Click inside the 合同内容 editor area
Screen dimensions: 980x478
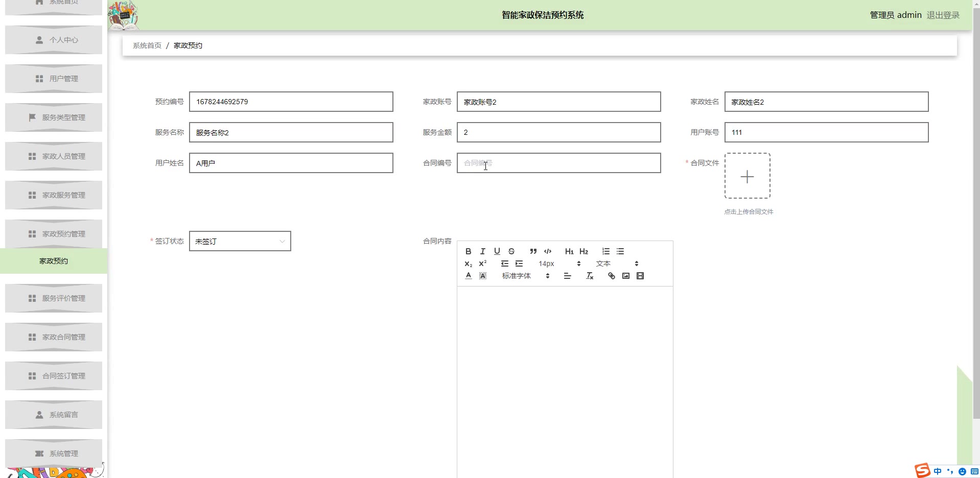point(565,382)
